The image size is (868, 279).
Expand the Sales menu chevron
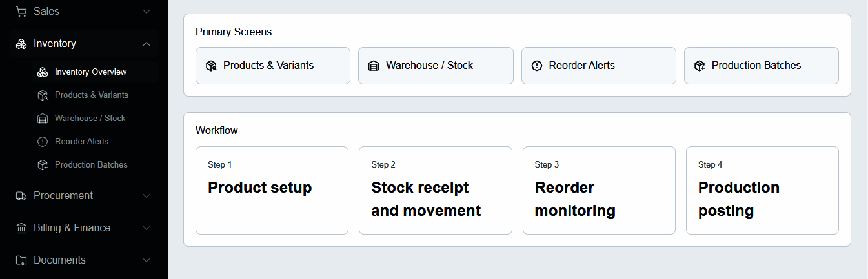click(146, 12)
